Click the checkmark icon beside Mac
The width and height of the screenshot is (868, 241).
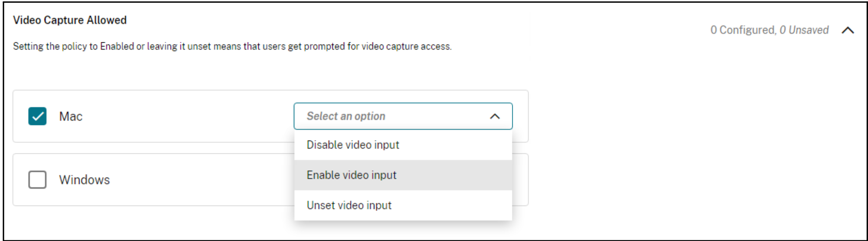(37, 117)
